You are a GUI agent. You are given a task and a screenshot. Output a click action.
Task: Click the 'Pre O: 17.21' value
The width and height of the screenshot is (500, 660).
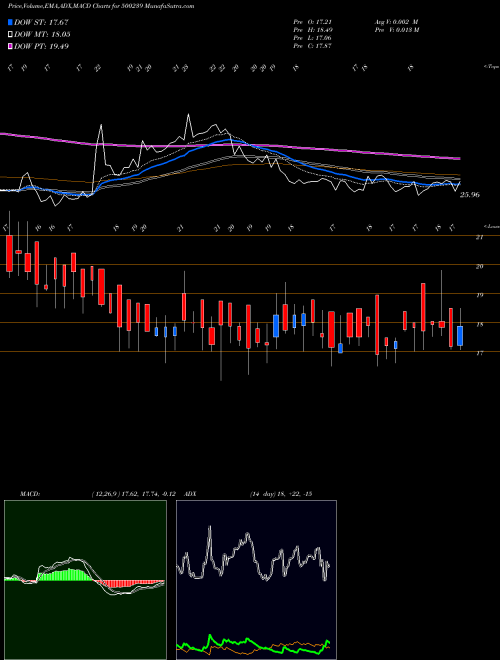tap(314, 22)
